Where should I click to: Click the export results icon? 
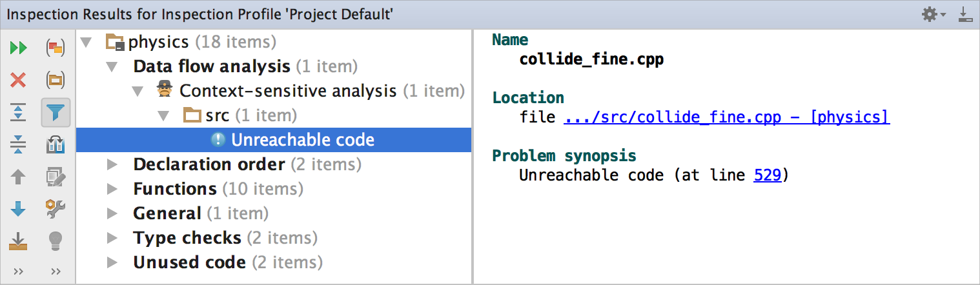19,241
